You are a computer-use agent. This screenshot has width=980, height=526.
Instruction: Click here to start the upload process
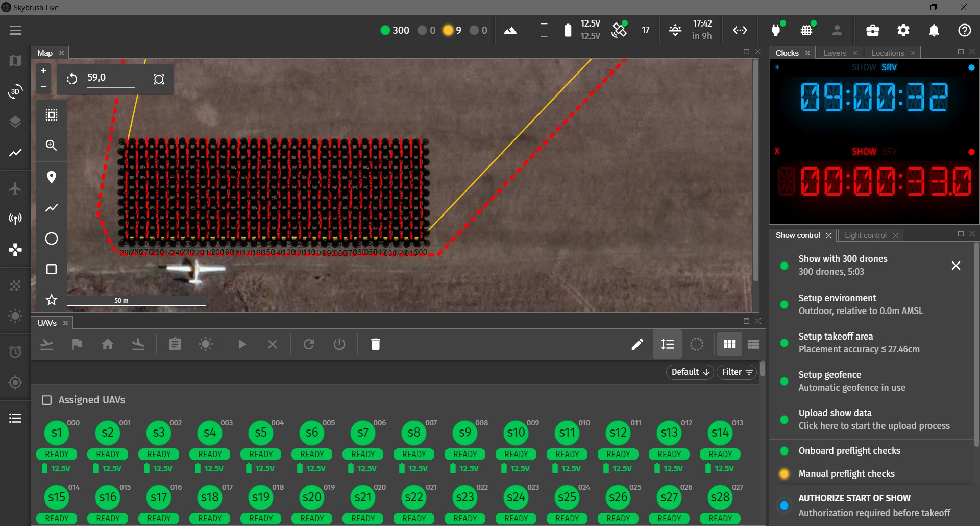click(x=876, y=425)
